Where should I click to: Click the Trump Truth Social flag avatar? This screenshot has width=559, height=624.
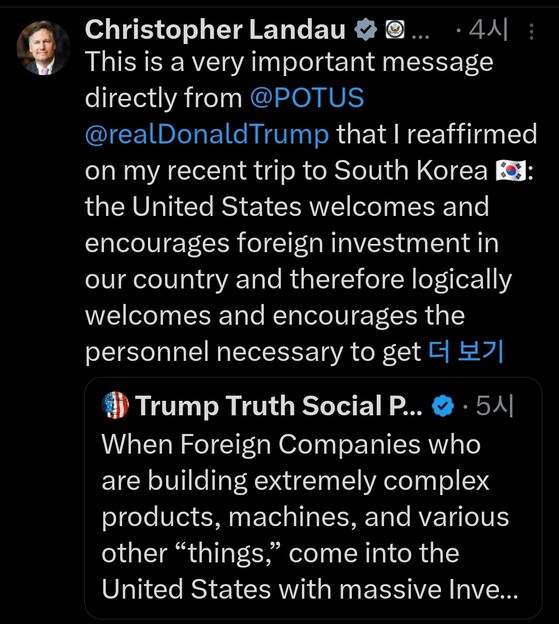(115, 405)
